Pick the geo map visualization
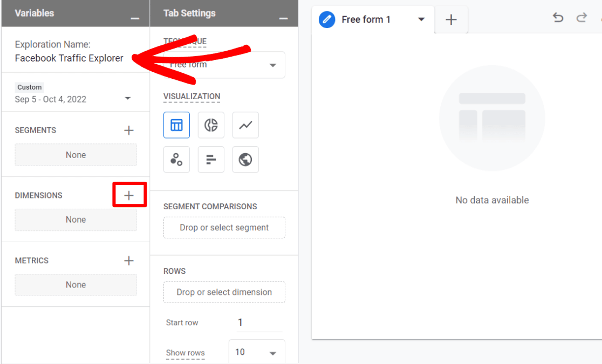 coord(245,159)
